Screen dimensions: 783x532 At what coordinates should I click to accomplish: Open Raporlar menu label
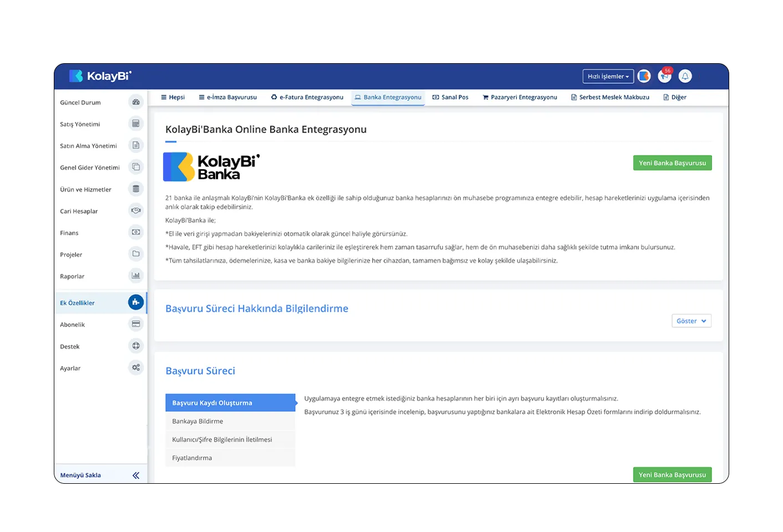[x=72, y=276]
